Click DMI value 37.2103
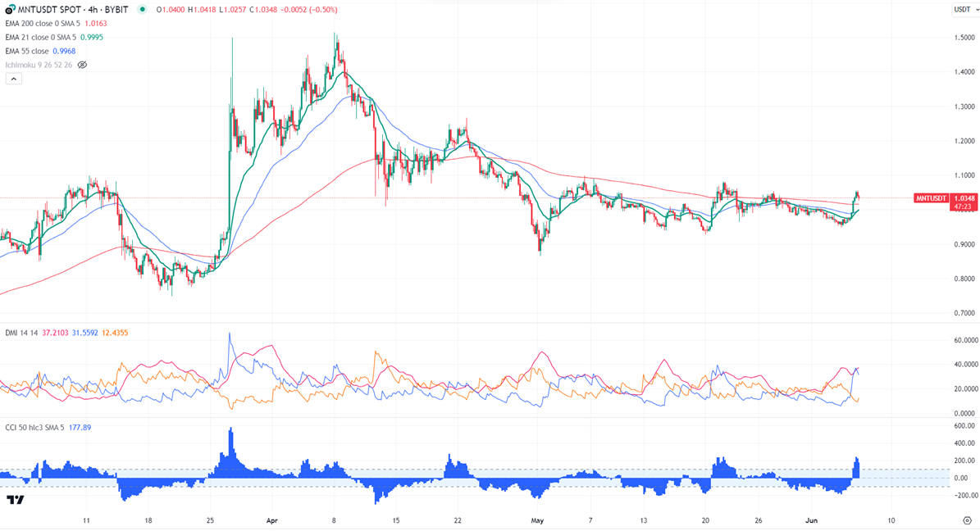The height and width of the screenshot is (531, 980). pyautogui.click(x=56, y=333)
